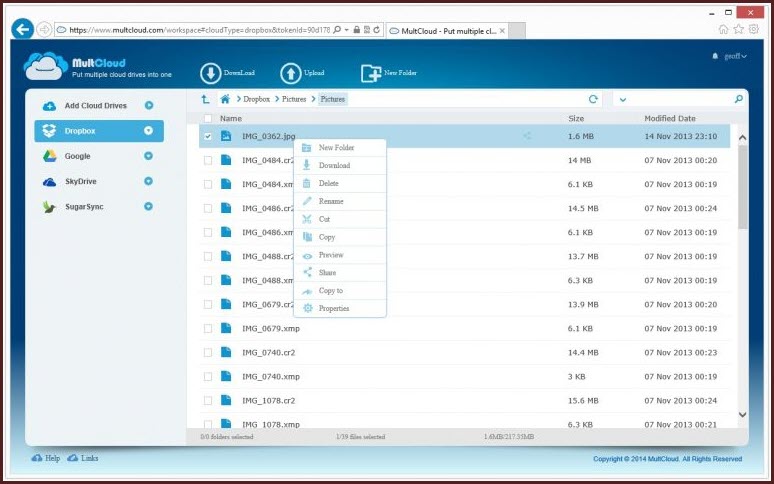Viewport: 774px width, 484px height.
Task: Uncheck the IMG_0362.jpg checkbox
Action: 208,136
